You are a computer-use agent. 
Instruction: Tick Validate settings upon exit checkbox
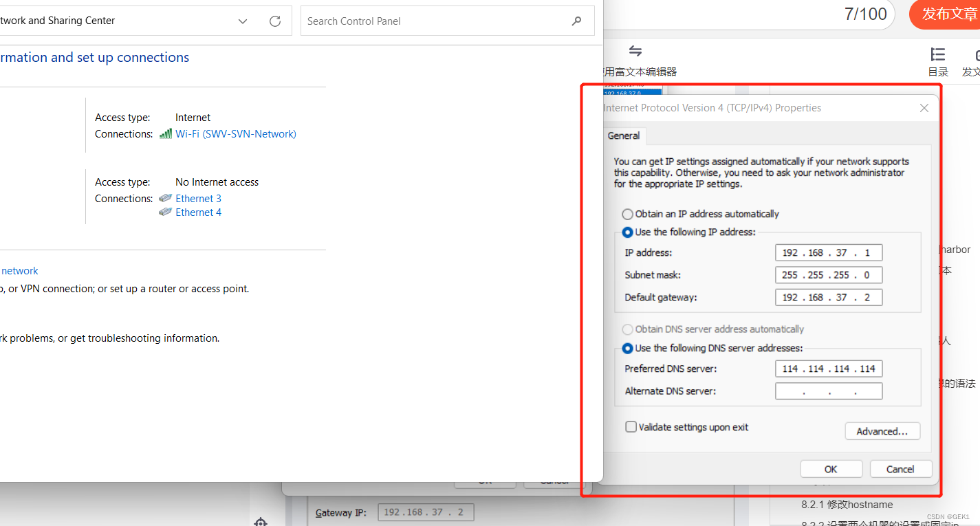point(631,427)
